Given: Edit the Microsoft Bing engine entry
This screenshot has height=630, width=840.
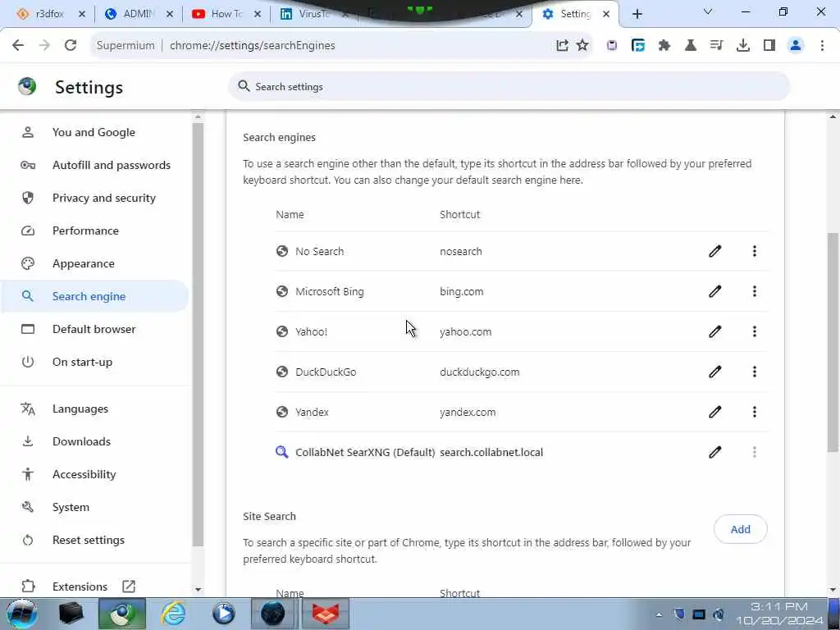Looking at the screenshot, I should 714,291.
